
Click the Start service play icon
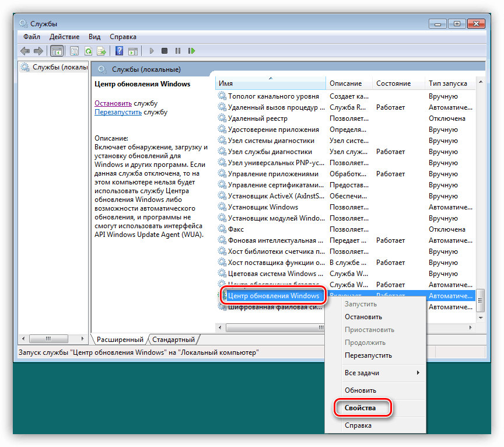pos(152,51)
